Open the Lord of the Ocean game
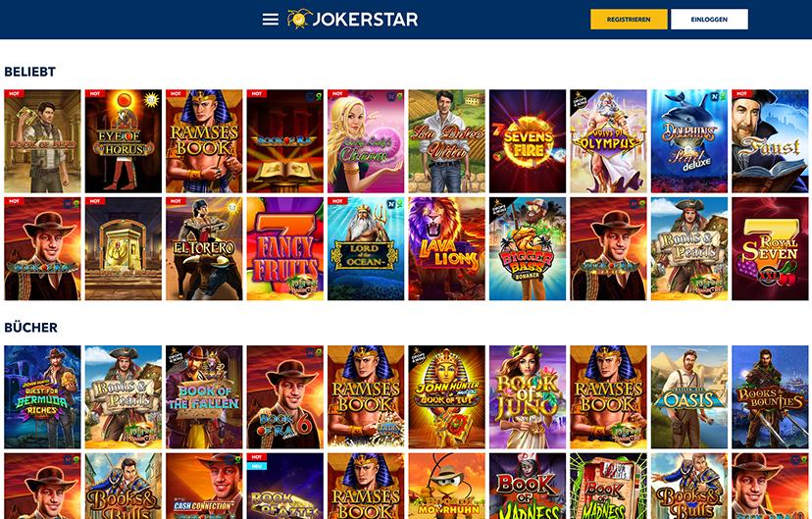Image resolution: width=812 pixels, height=519 pixels. [x=366, y=248]
